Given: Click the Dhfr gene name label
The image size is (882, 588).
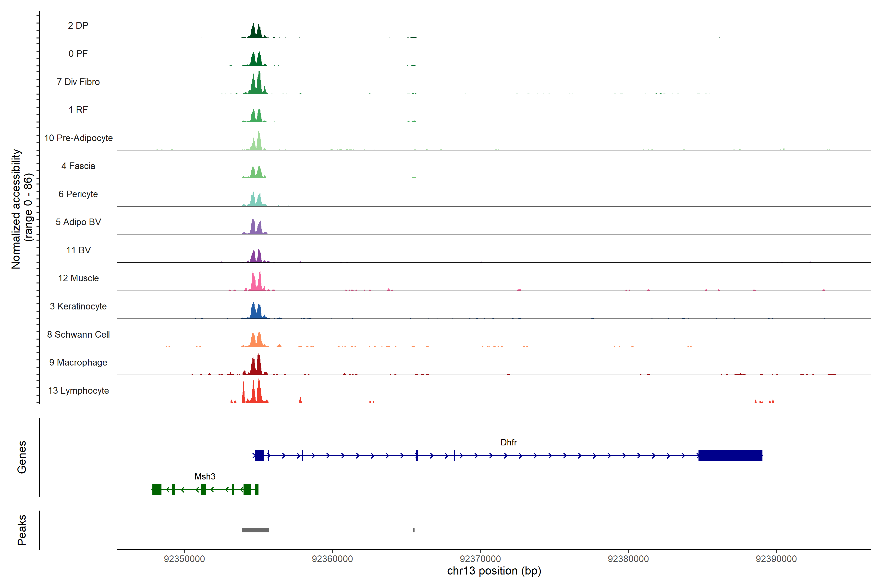Looking at the screenshot, I should point(509,442).
